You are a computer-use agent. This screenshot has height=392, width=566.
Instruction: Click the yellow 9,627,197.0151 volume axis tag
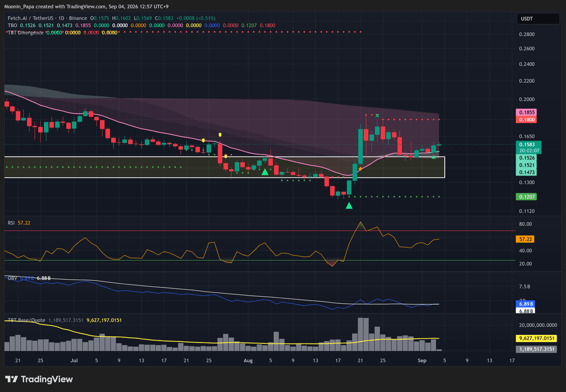pos(537,338)
